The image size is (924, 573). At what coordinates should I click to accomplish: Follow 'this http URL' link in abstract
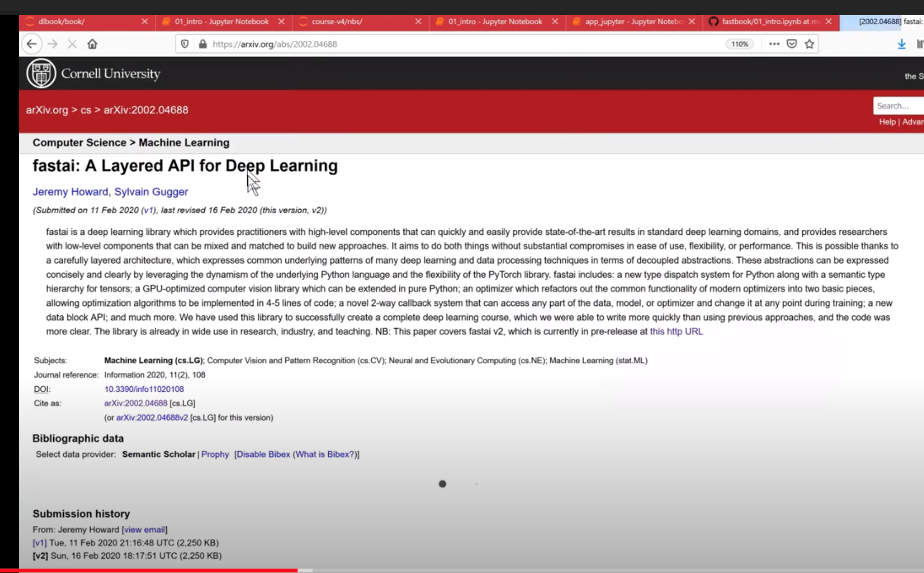coord(676,332)
